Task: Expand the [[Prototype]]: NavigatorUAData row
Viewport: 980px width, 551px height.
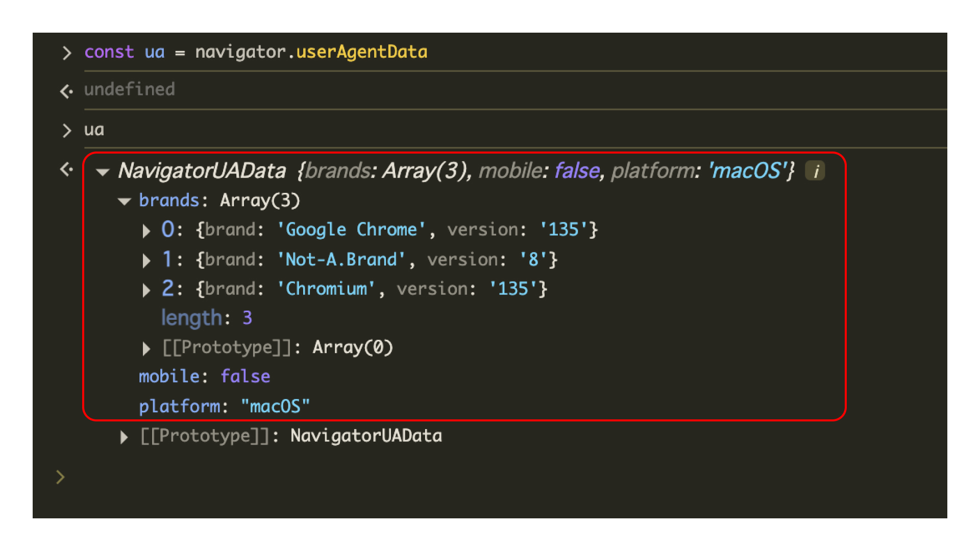Action: click(x=124, y=437)
